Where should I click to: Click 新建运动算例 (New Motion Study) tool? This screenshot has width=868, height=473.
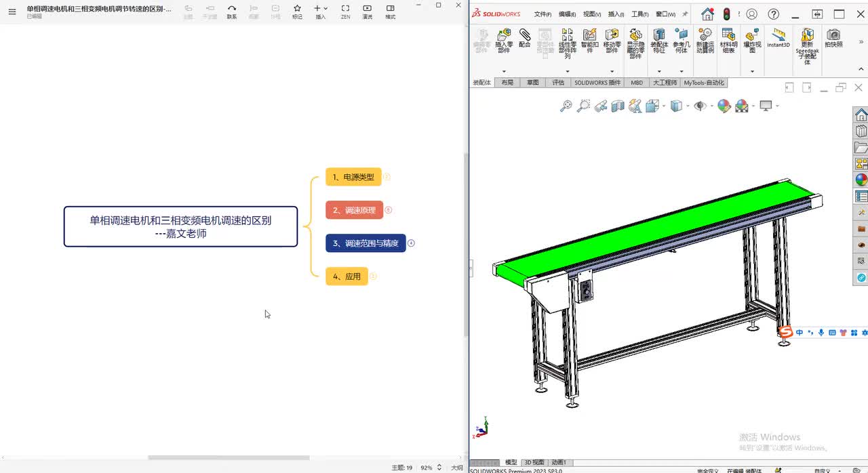pos(705,41)
